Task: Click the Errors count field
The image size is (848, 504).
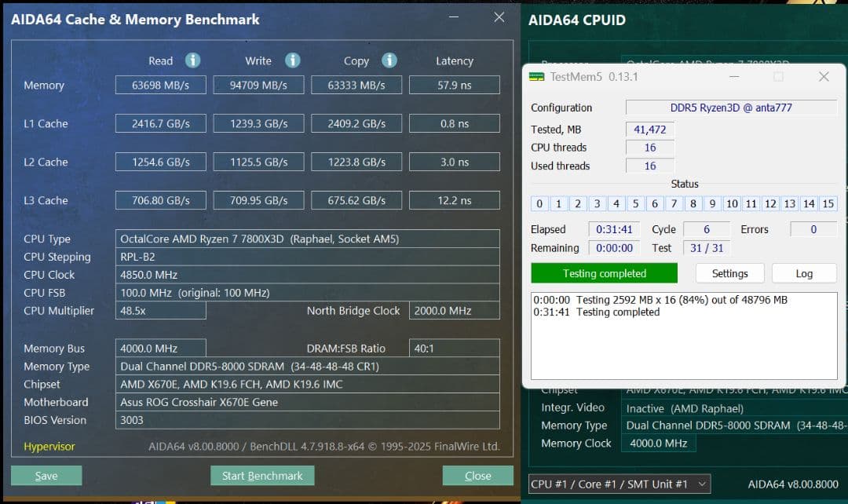Action: pos(813,228)
